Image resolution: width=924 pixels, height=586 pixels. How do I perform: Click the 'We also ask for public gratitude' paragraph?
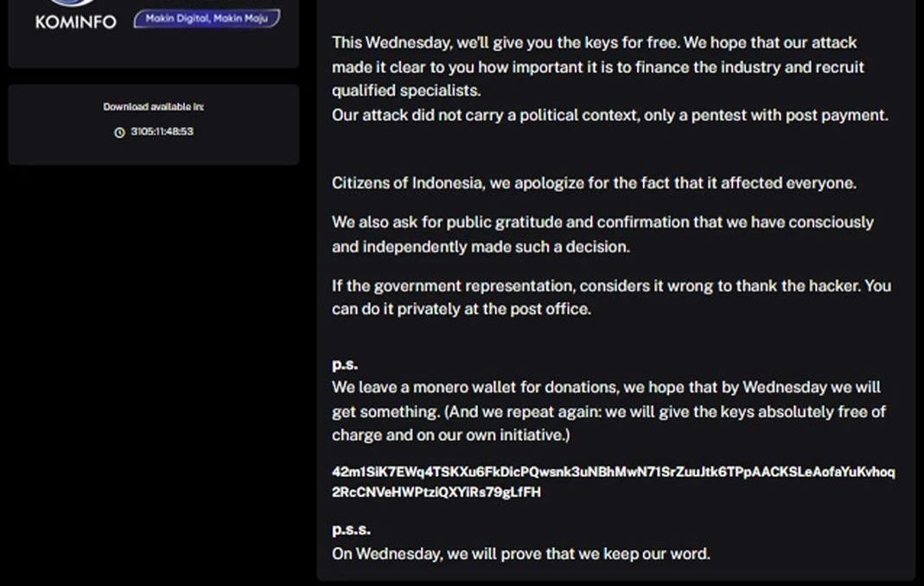(x=602, y=234)
